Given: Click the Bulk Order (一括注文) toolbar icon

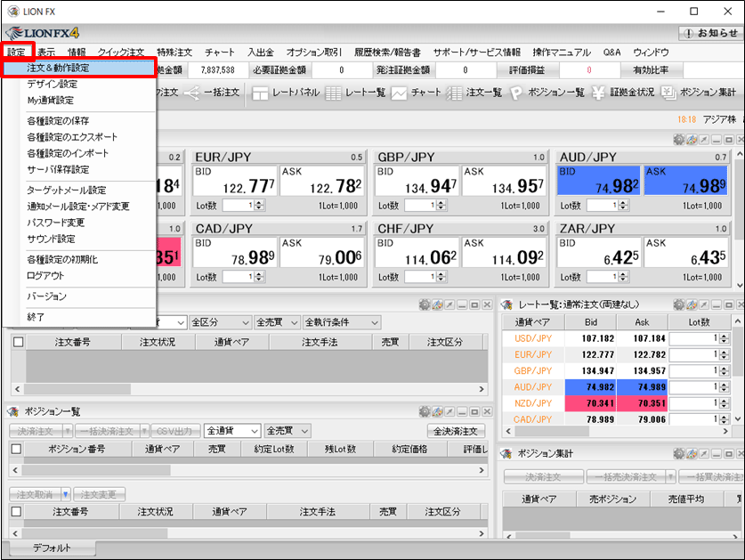Looking at the screenshot, I should point(192,93).
